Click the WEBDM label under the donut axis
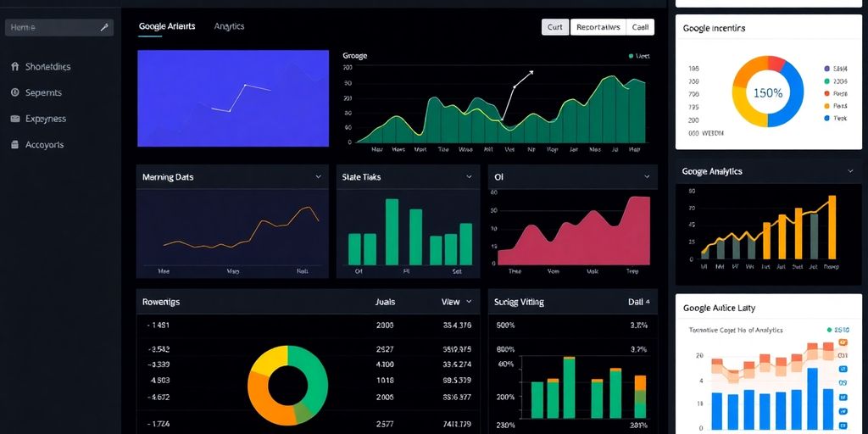The width and height of the screenshot is (868, 434). click(x=712, y=133)
